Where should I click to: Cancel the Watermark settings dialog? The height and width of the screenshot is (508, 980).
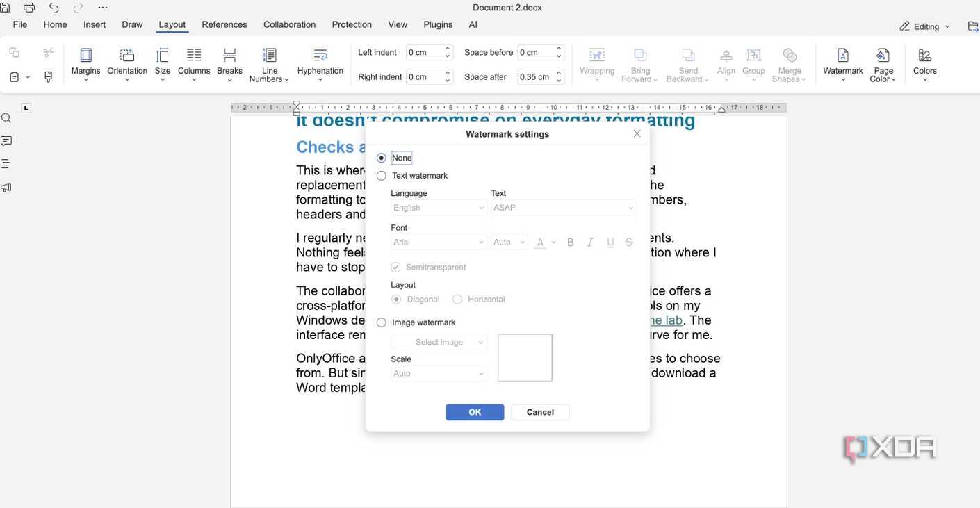point(540,412)
